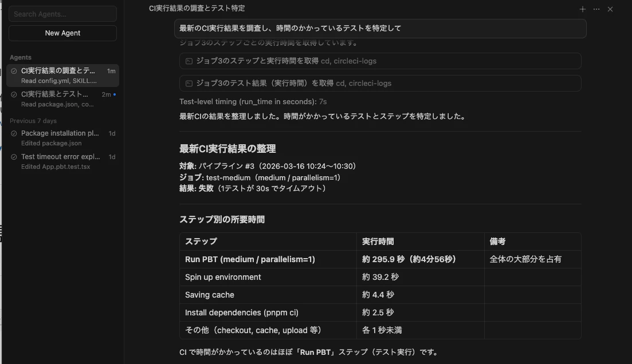Click status icon beside Test timeout error expl...

[x=14, y=157]
